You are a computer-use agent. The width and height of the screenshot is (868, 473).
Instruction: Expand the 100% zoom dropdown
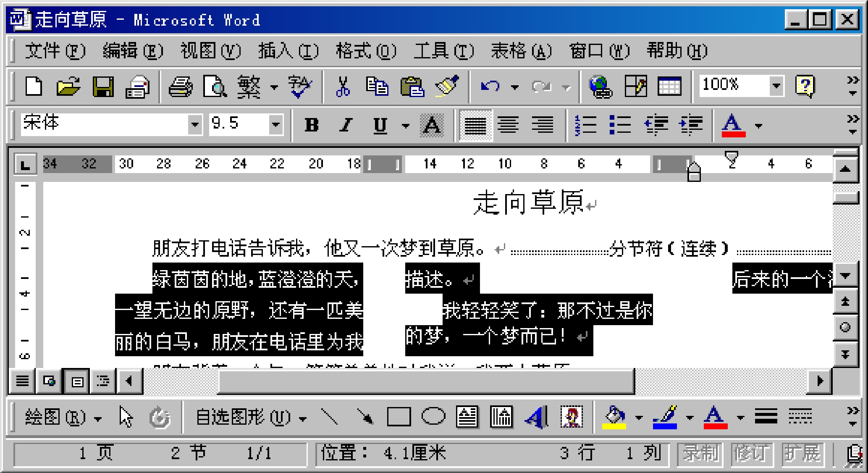coord(776,86)
